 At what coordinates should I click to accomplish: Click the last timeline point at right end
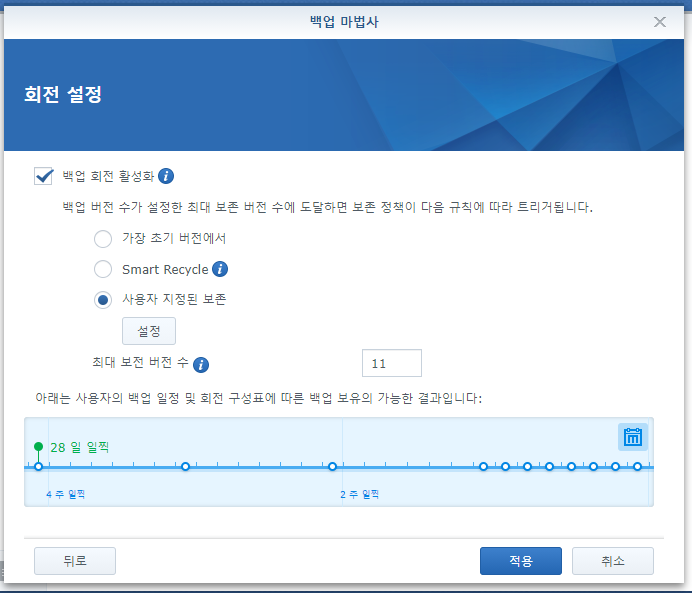pyautogui.click(x=637, y=466)
